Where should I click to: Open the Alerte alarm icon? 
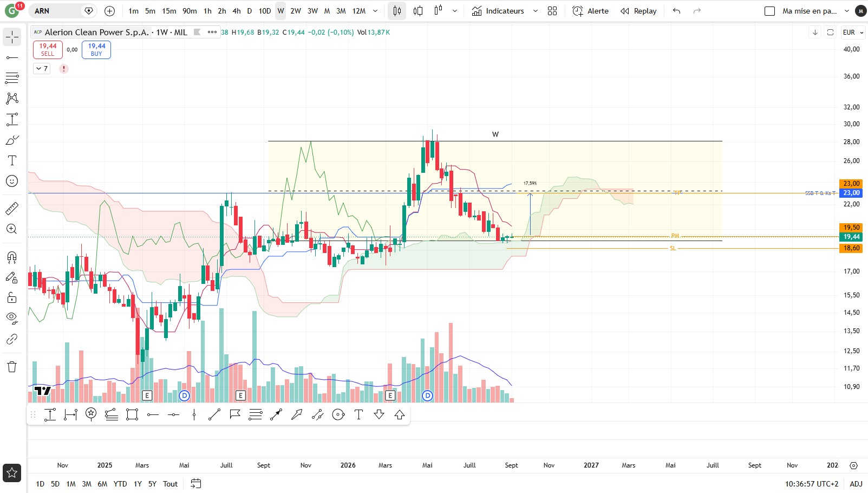click(x=578, y=11)
